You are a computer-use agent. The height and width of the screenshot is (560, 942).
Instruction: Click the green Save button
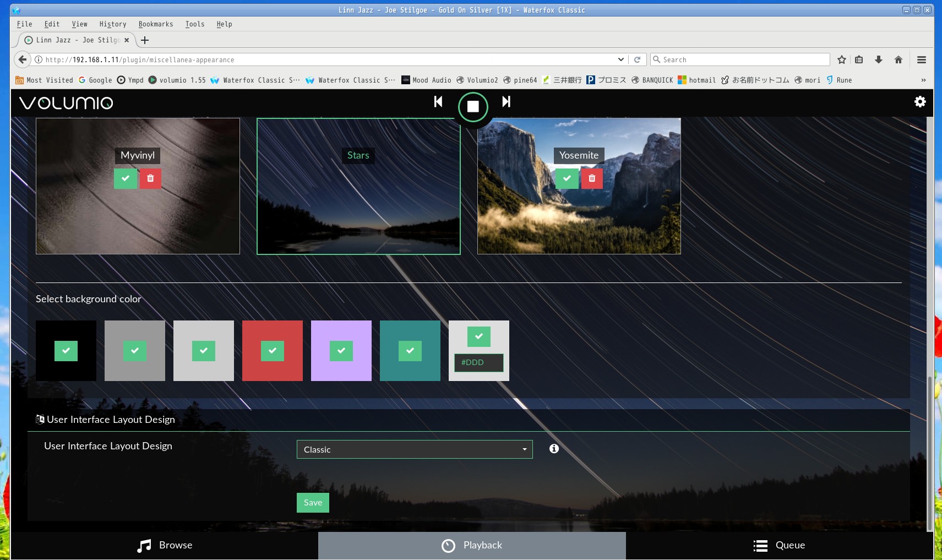pyautogui.click(x=313, y=503)
